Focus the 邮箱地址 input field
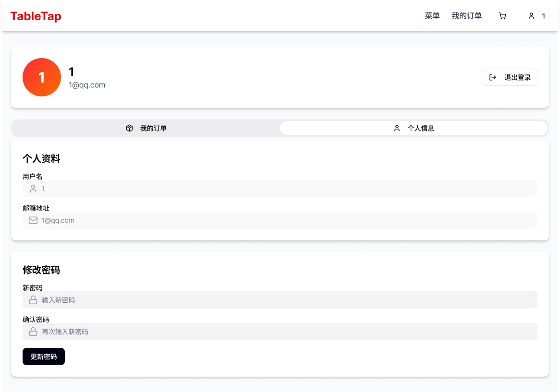The image size is (560, 392). click(280, 220)
